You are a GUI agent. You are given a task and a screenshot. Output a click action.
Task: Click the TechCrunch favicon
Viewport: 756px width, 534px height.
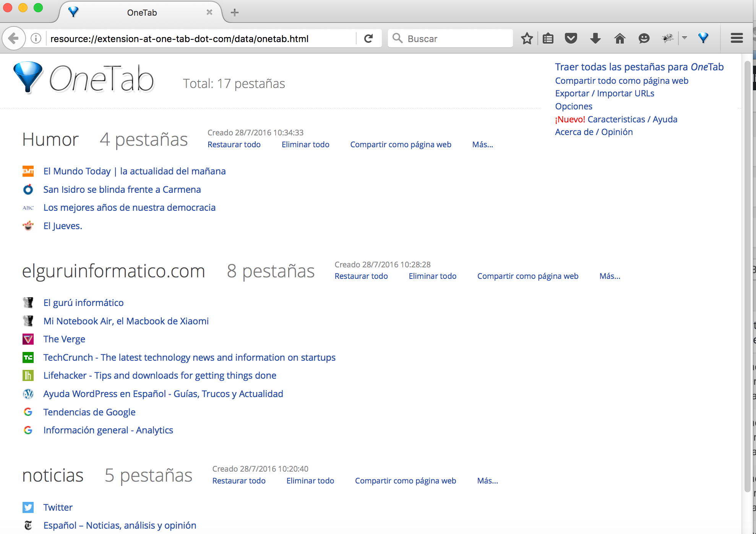pyautogui.click(x=28, y=357)
